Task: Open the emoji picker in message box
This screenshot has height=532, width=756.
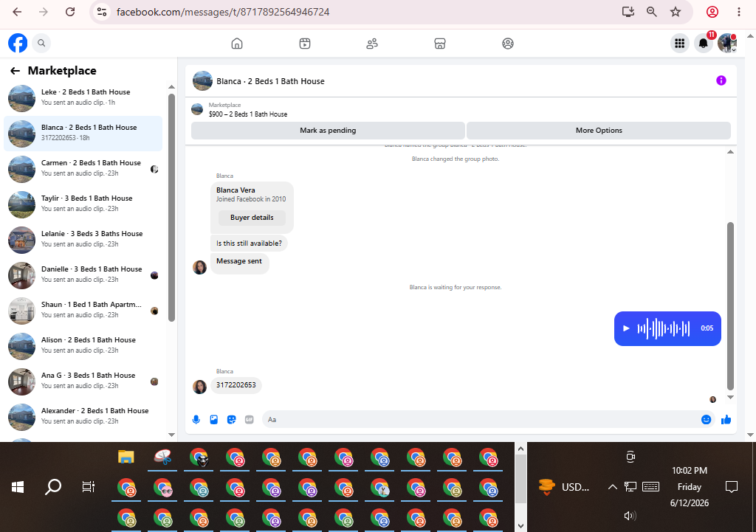Action: click(706, 420)
